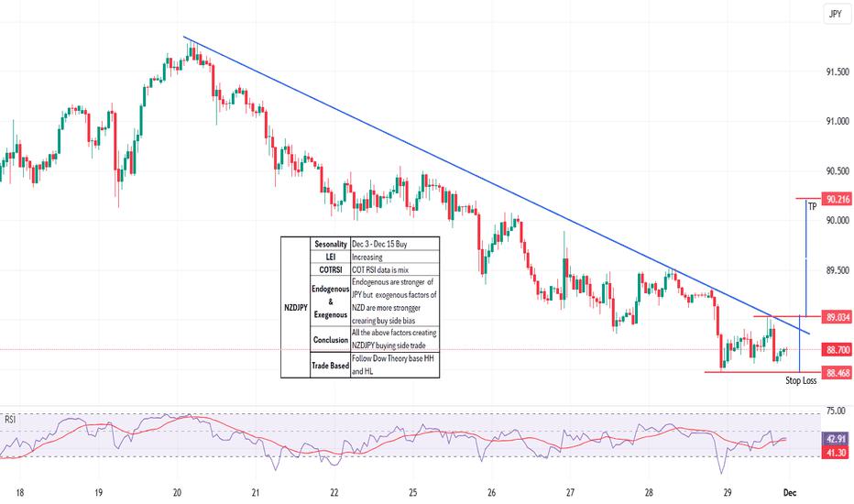
Task: Click the Trade Based table row label
Action: pyautogui.click(x=331, y=365)
